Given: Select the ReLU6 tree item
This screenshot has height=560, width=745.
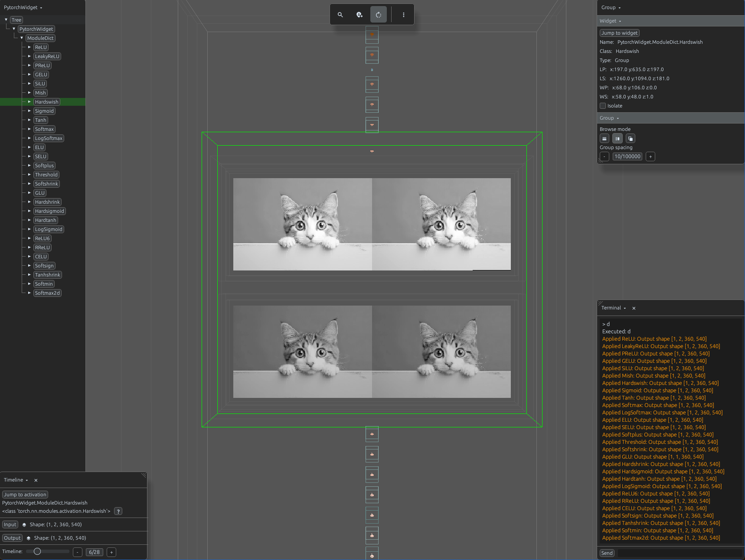Looking at the screenshot, I should coord(42,238).
